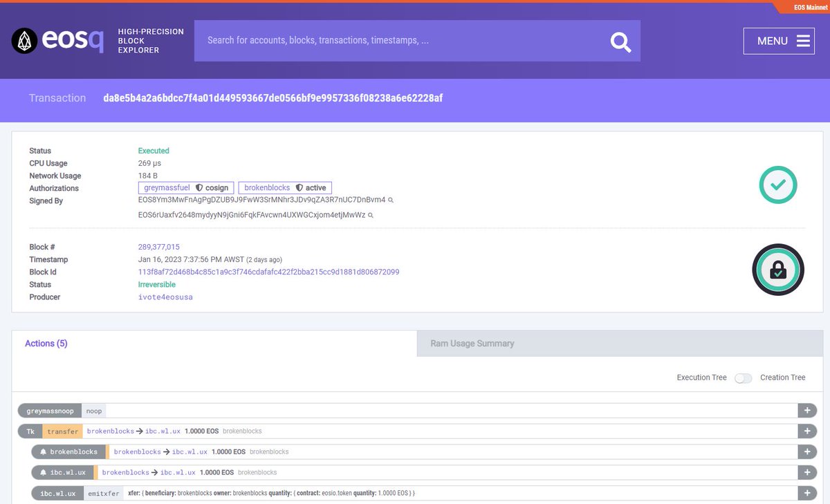Open the greymassfuel authorization link

(167, 187)
